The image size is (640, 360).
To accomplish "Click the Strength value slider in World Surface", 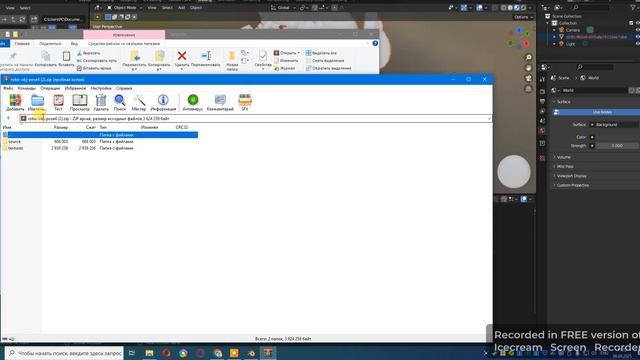I will tap(617, 146).
